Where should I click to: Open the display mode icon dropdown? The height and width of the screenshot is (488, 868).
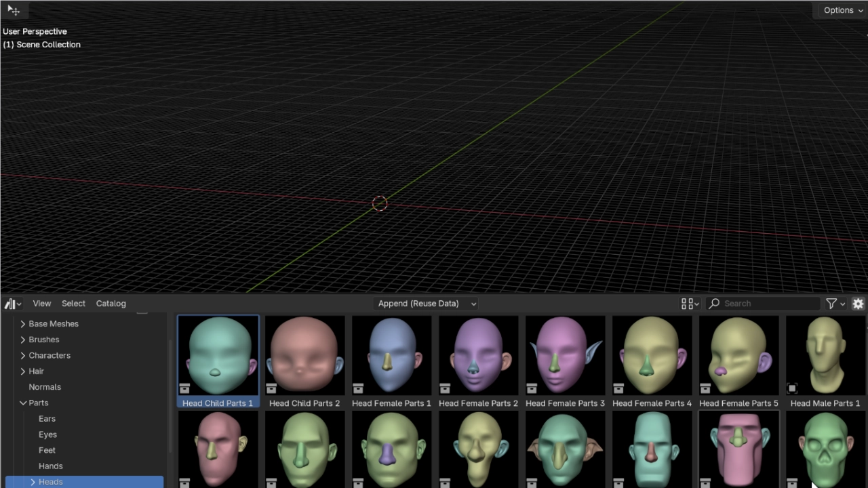690,304
